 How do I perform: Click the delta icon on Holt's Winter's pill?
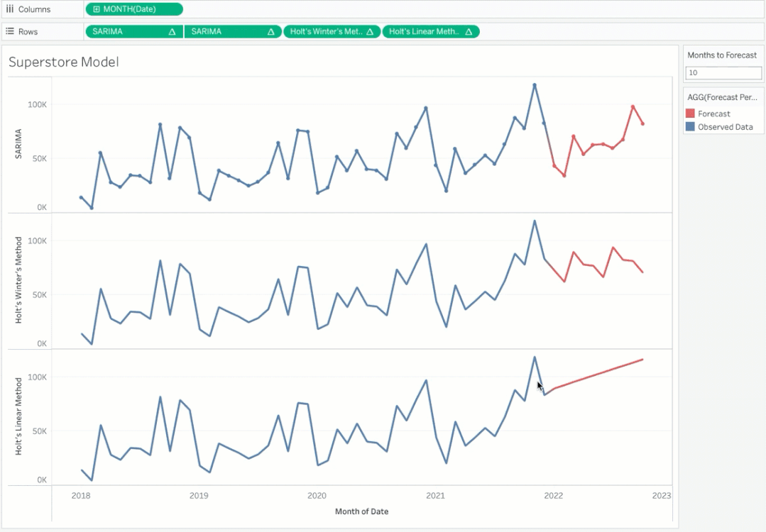[x=370, y=32]
